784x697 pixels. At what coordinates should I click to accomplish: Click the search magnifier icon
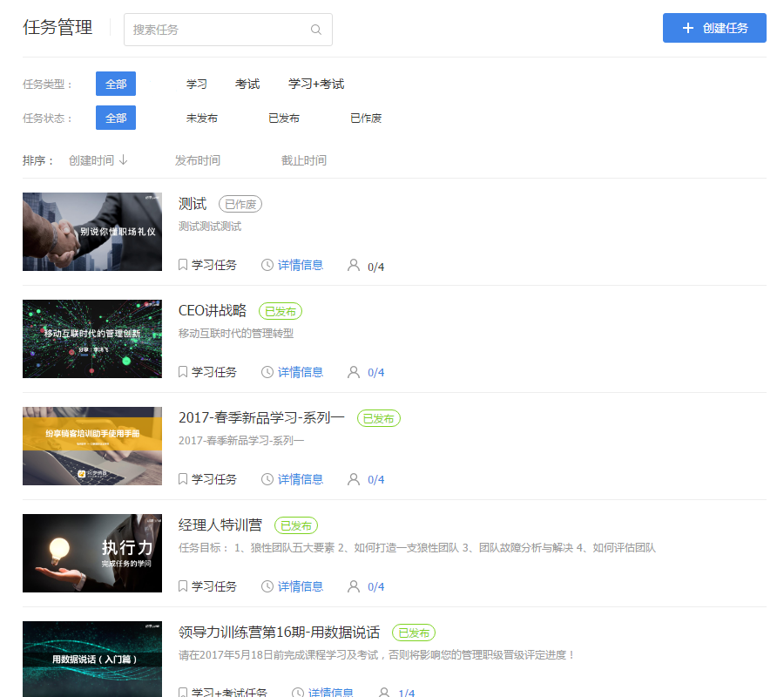[315, 30]
